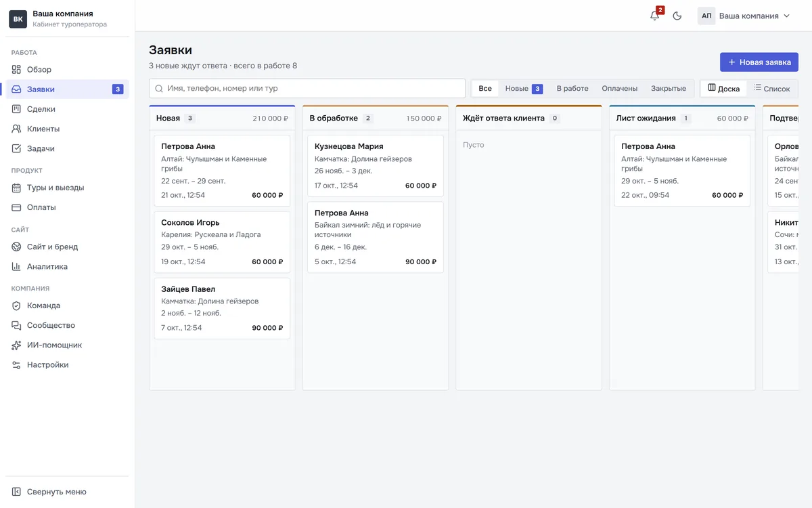The height and width of the screenshot is (508, 812).
Task: Toggle dark mode moon icon
Action: click(x=677, y=16)
